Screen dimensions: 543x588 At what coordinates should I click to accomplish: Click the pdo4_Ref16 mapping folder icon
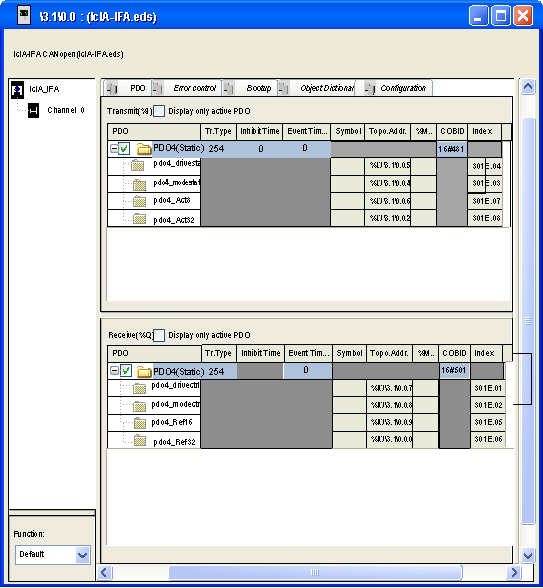pos(140,423)
